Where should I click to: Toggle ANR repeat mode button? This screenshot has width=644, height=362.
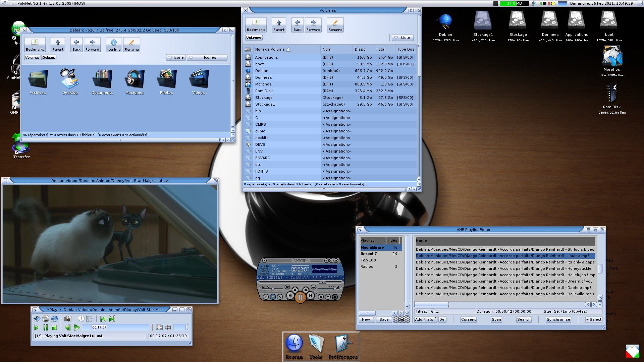313,287
